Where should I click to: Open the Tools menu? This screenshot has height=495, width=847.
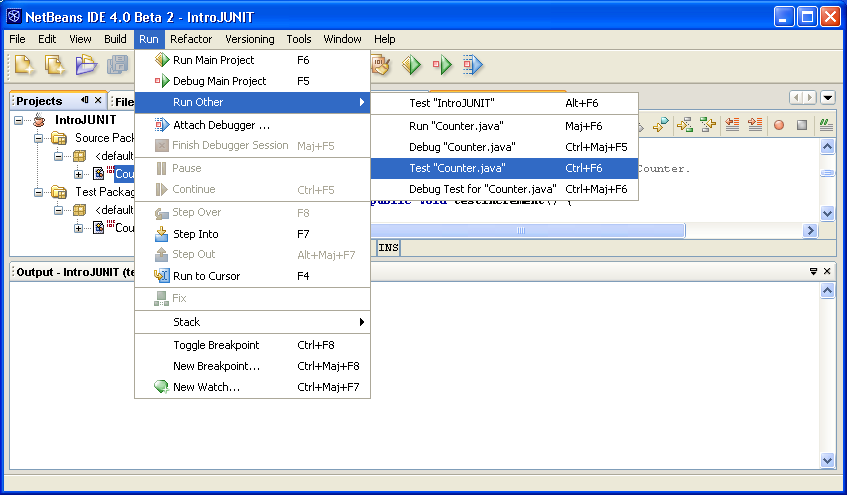[x=299, y=39]
